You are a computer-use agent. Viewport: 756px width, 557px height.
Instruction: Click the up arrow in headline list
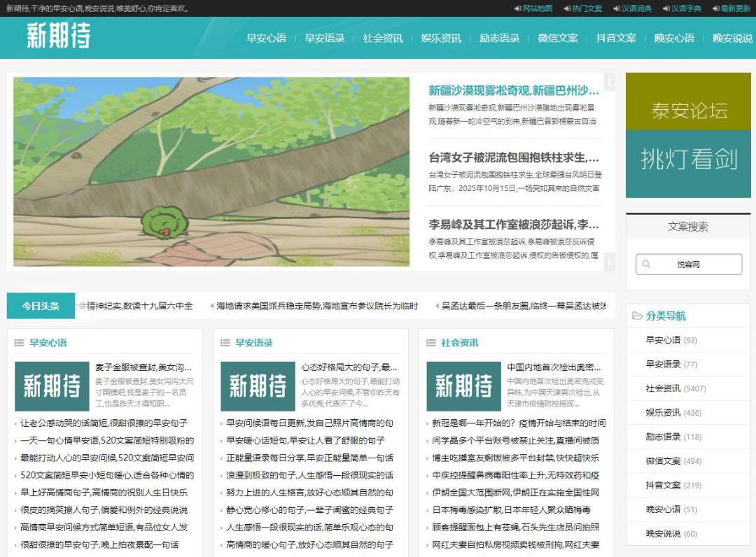pos(609,83)
